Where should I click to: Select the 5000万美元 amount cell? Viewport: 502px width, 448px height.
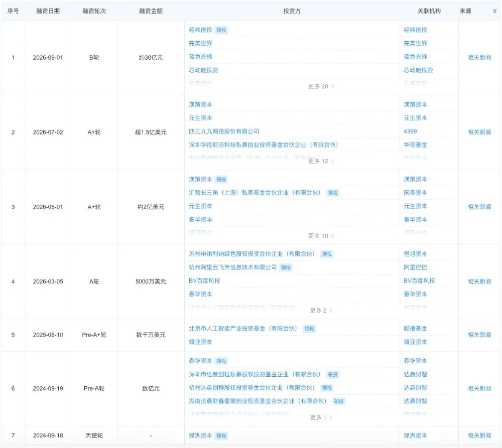[151, 281]
